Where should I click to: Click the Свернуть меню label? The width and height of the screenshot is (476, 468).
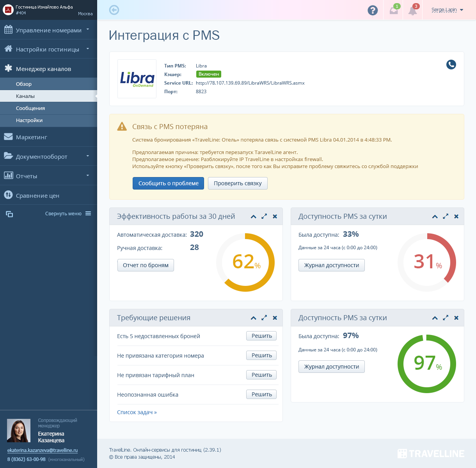63,214
